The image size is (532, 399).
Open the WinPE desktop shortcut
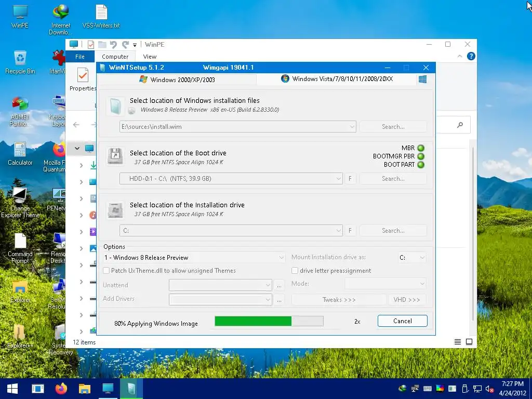click(x=20, y=16)
